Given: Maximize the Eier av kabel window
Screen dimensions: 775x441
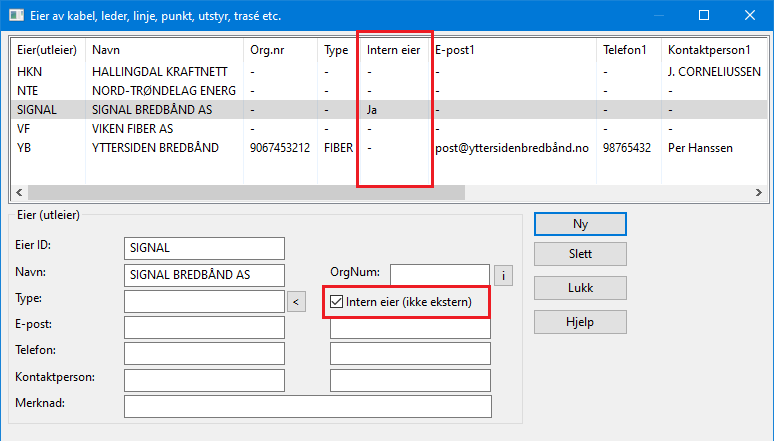Looking at the screenshot, I should pos(704,15).
